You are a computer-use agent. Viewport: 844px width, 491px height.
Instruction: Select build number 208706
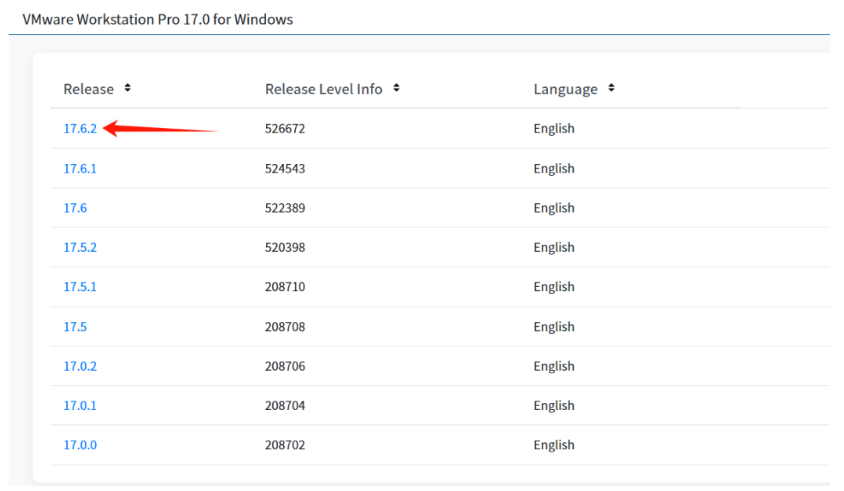coord(285,366)
